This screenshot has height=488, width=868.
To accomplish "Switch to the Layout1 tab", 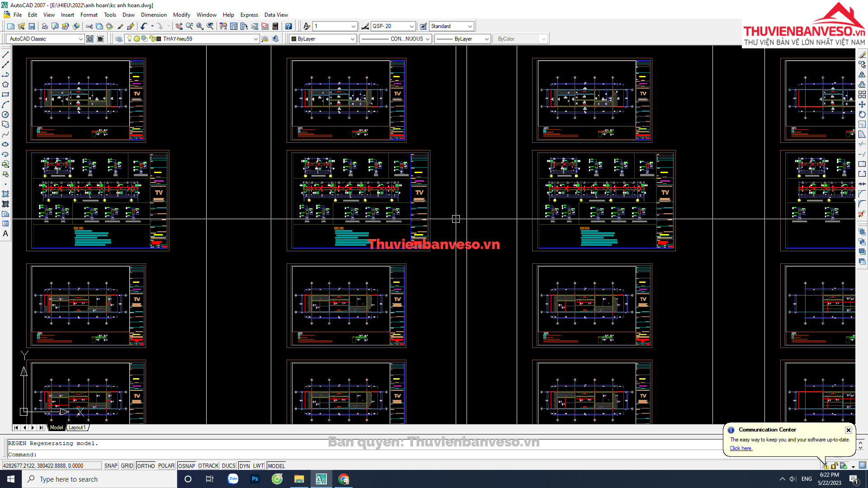I will click(x=77, y=427).
